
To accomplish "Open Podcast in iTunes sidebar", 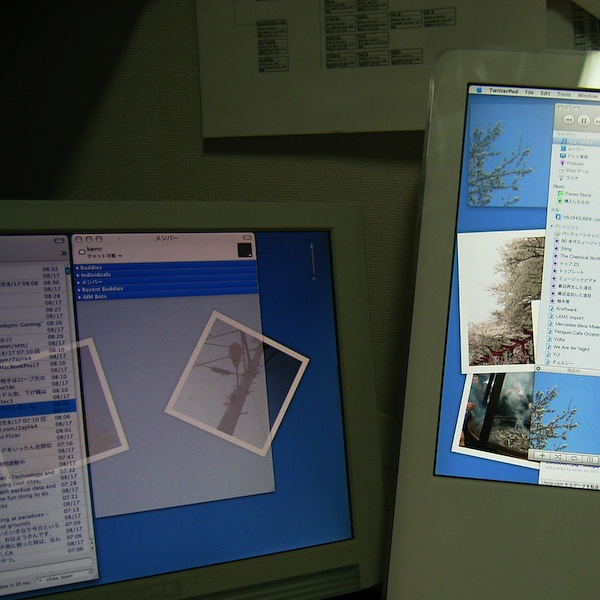I will coord(575,163).
